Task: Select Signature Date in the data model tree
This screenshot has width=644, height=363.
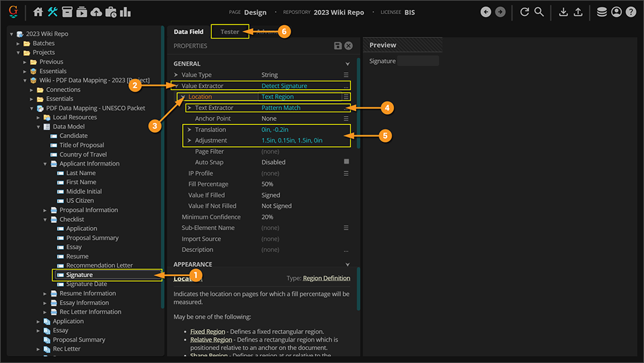Action: pos(86,284)
